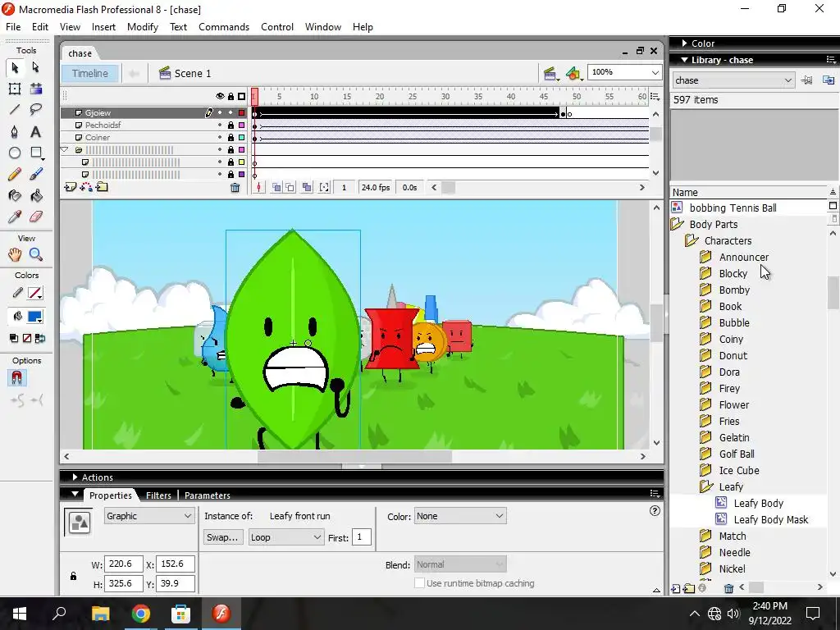Switch to the Parameters tab
The image size is (840, 630).
point(208,495)
